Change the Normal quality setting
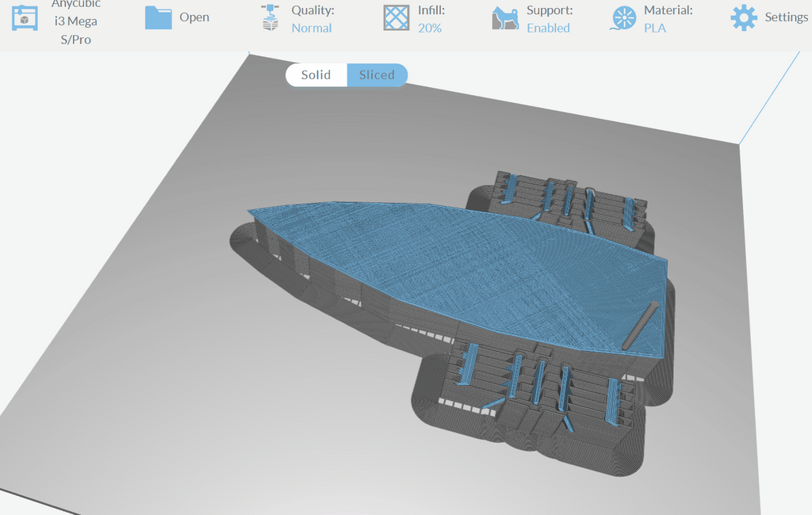The height and width of the screenshot is (515, 812). [x=311, y=28]
